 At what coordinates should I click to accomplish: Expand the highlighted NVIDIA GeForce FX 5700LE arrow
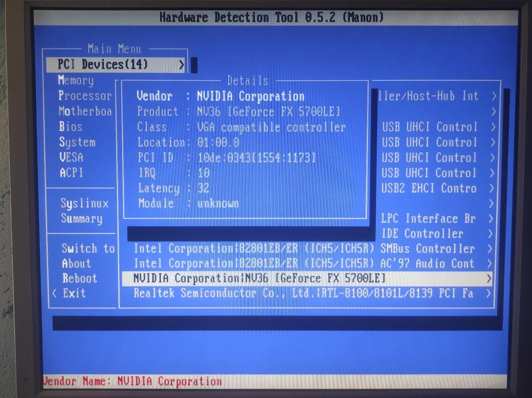[489, 279]
